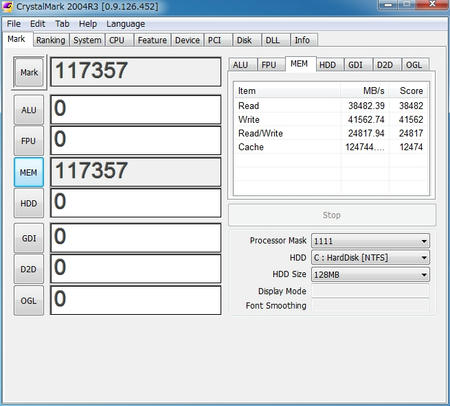Run the full Mark benchmark button
The image size is (450, 406).
point(29,72)
